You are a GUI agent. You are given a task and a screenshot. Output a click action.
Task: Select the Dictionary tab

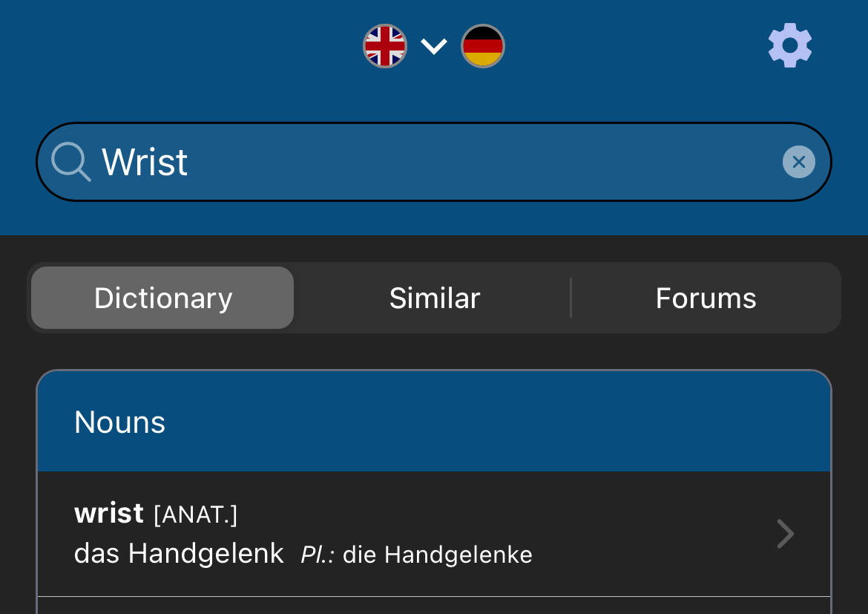(x=163, y=298)
